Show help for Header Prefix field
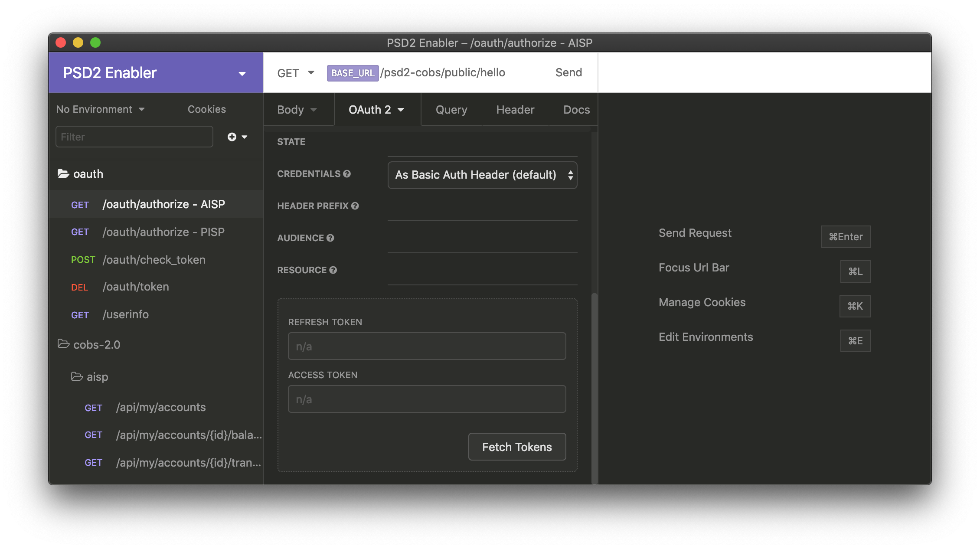980x549 pixels. 355,206
